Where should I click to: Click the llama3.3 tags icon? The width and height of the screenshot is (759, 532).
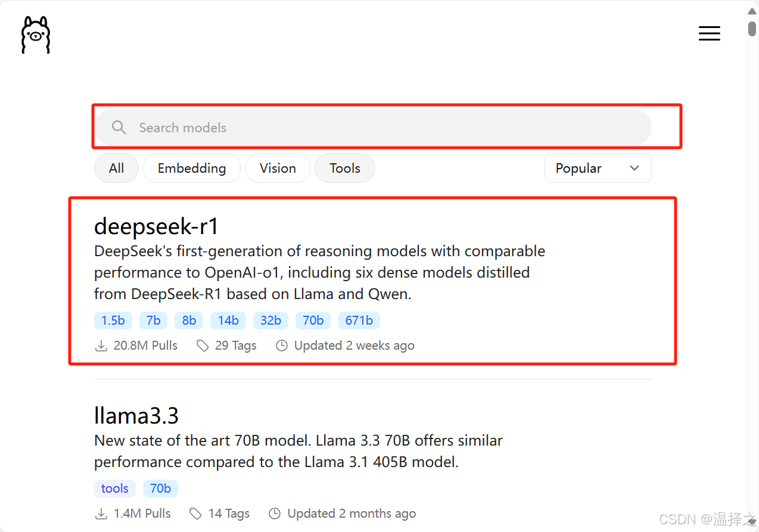pyautogui.click(x=195, y=514)
